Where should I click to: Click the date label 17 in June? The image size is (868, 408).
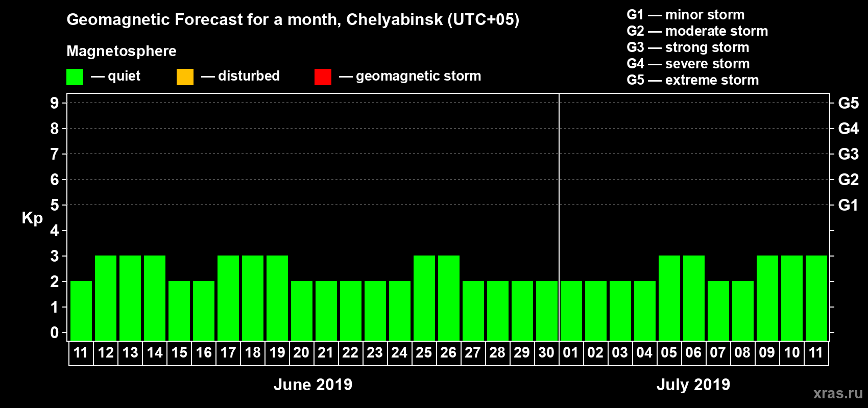point(228,353)
